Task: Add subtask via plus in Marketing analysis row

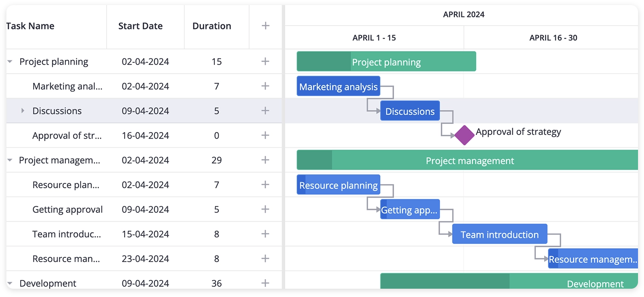Action: tap(265, 86)
